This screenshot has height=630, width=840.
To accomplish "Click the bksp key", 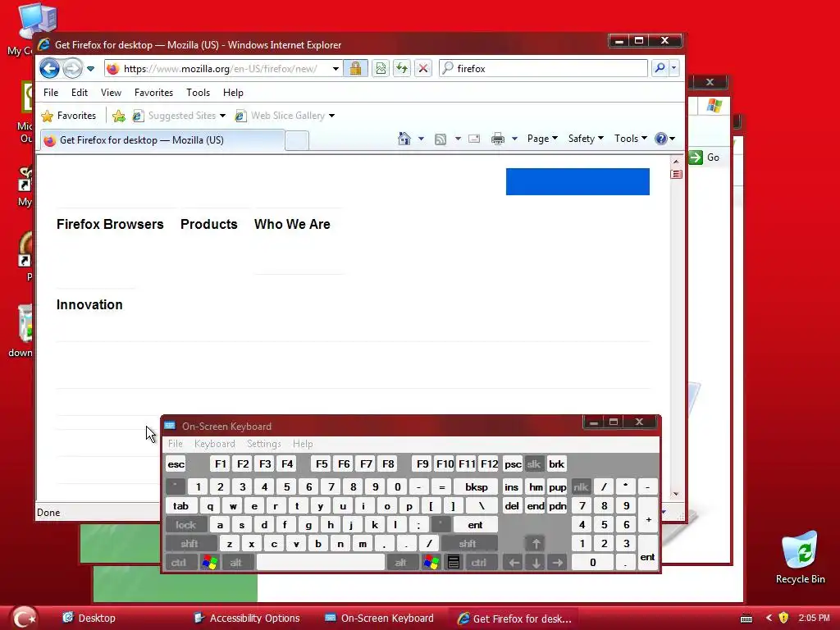I will pyautogui.click(x=477, y=487).
